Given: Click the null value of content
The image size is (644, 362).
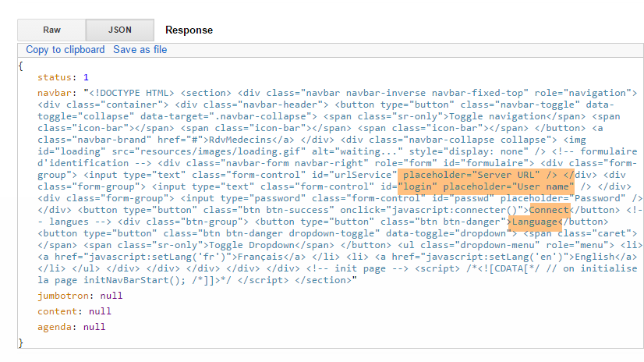Looking at the screenshot, I should [101, 311].
